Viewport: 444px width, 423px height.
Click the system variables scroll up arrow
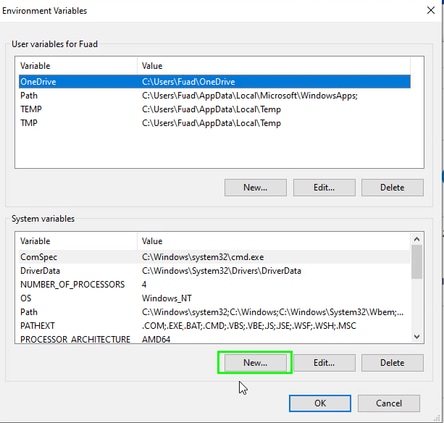[417, 239]
